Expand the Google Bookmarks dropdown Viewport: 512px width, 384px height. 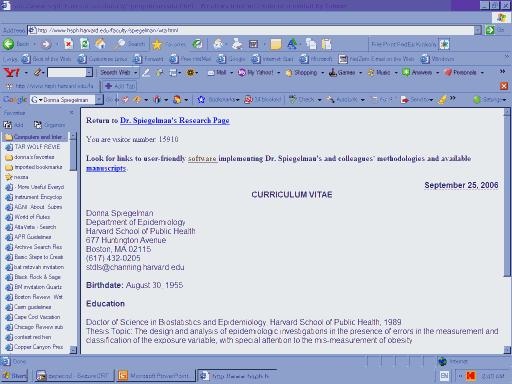[238, 100]
